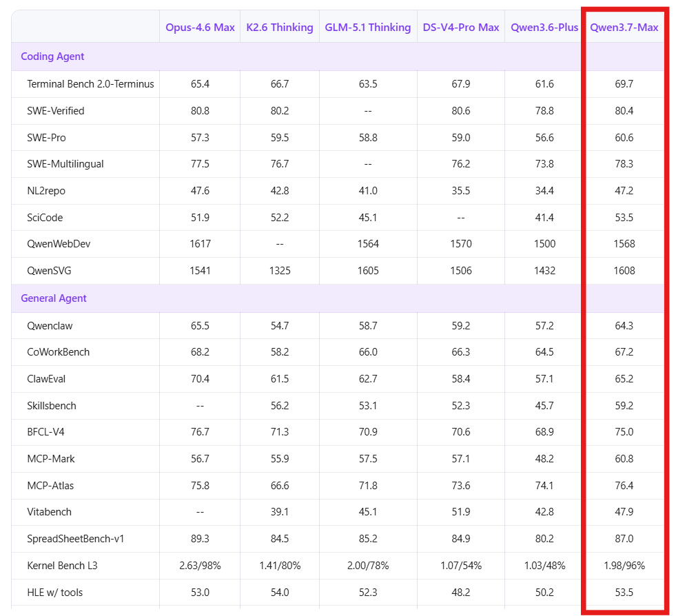This screenshot has width=676, height=616.
Task: Select the 1432 QwenSVG score
Action: coord(544,270)
